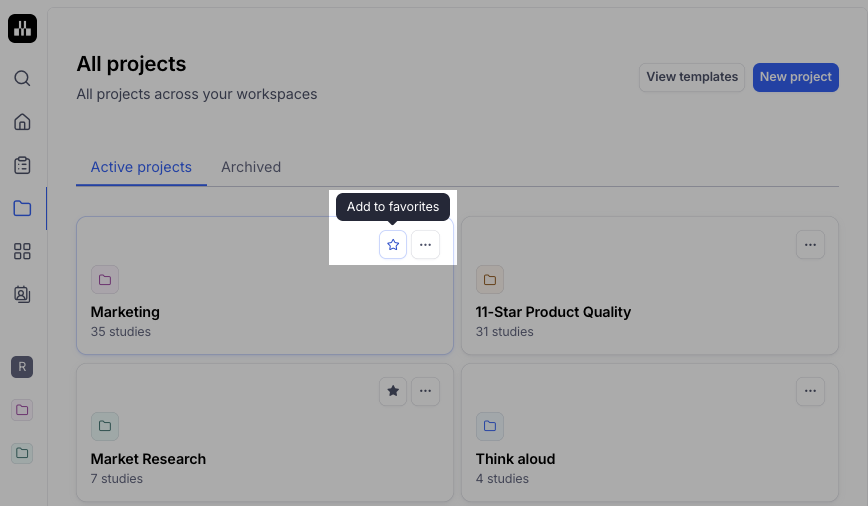Open more options for Marketing project

click(x=425, y=245)
